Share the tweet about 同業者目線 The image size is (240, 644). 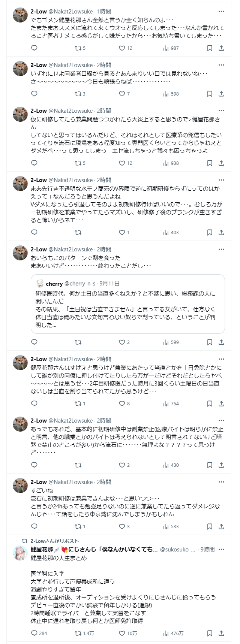221,94
